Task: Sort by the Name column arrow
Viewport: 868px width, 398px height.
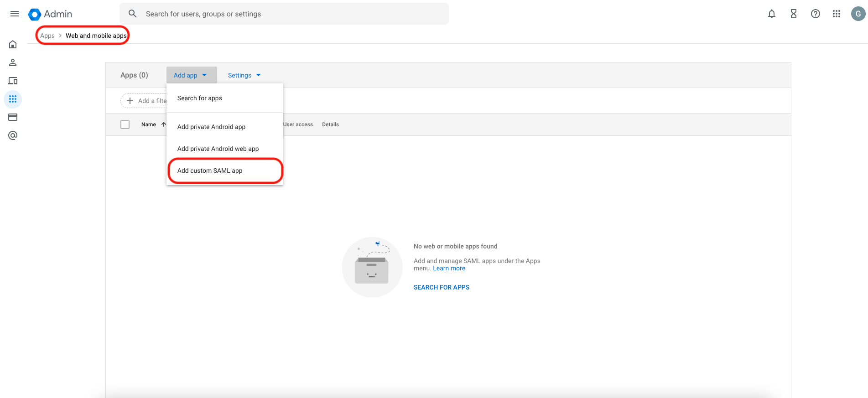Action: tap(163, 124)
